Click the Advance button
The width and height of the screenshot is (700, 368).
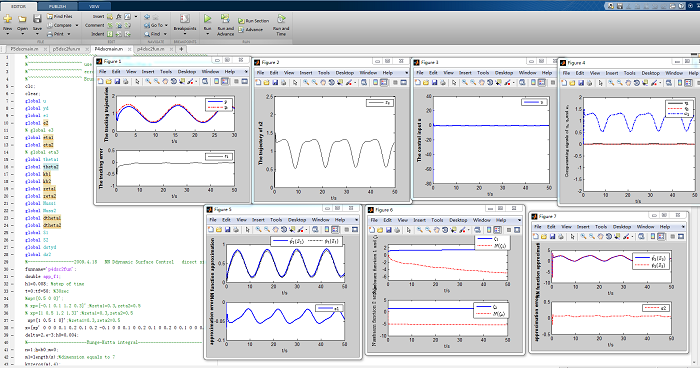pyautogui.click(x=250, y=29)
